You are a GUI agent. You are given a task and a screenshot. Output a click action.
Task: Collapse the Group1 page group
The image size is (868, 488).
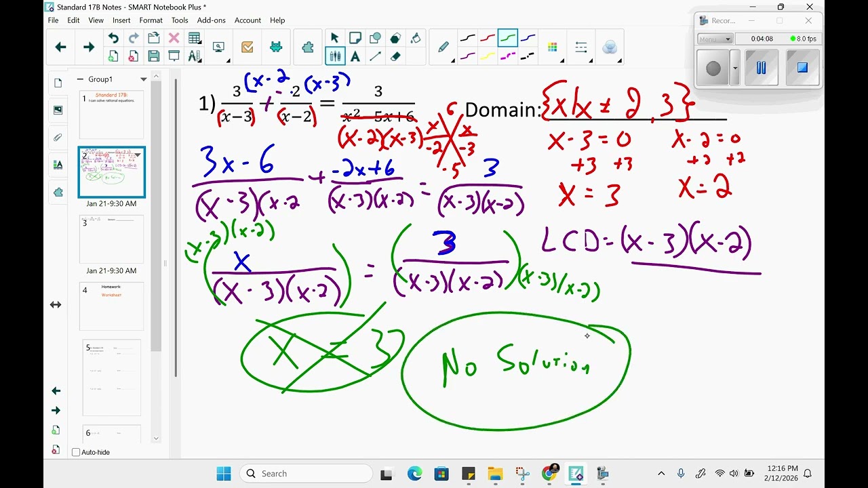[80, 79]
